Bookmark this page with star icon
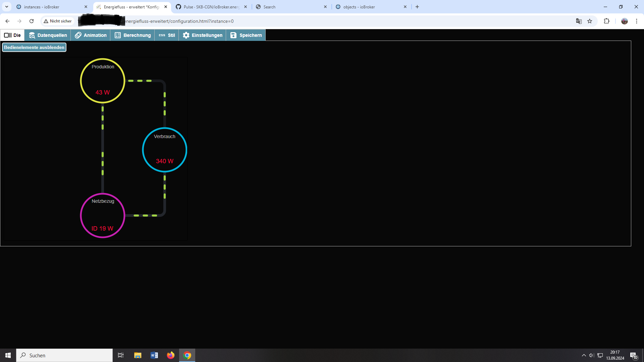Image resolution: width=644 pixels, height=362 pixels. pyautogui.click(x=590, y=21)
